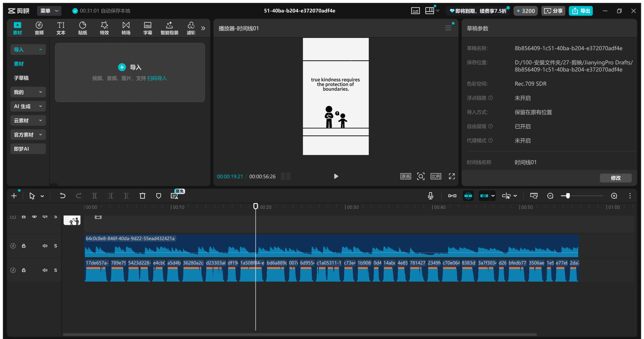This screenshot has width=644, height=339.
Task: Toggle visibility eye on the video track
Action: 34,217
